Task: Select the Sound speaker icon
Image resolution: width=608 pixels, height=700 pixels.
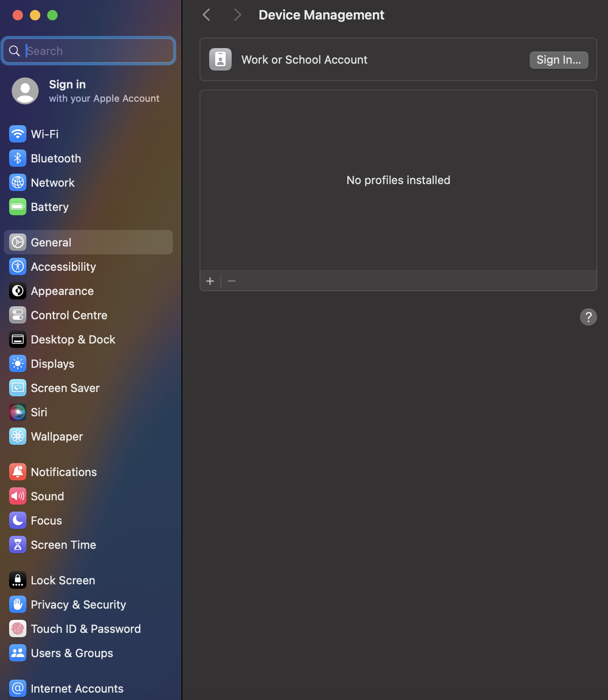Action: pos(18,496)
